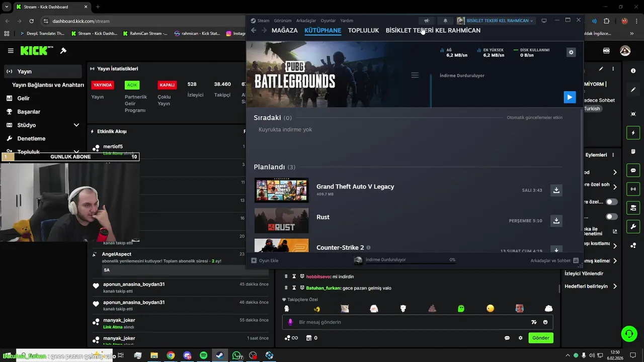Click the broadcast signal rail icon
This screenshot has width=644, height=362.
pyautogui.click(x=633, y=189)
